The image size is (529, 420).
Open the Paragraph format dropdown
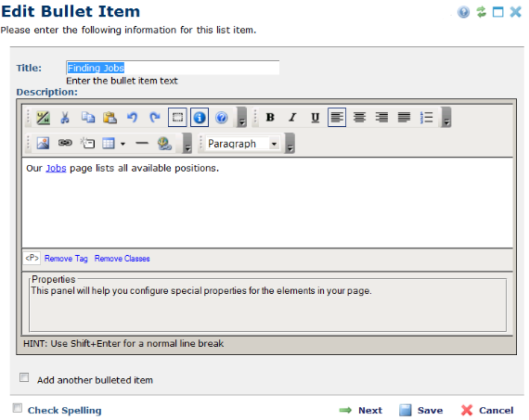[x=243, y=144]
